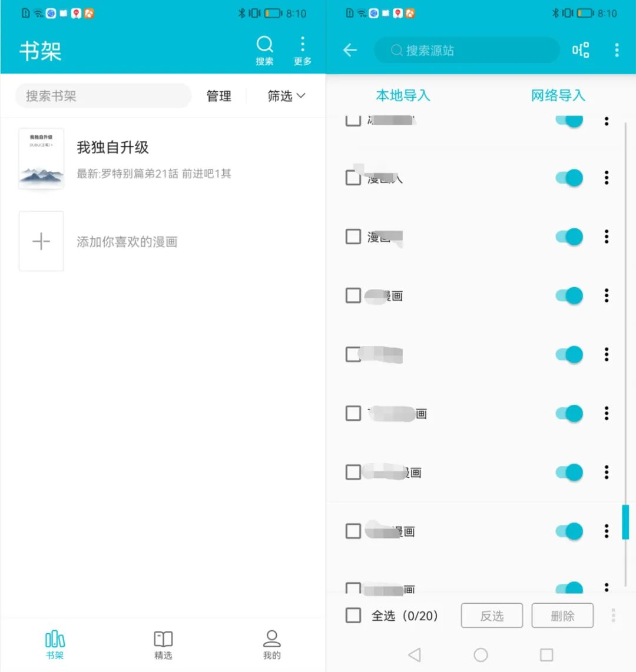Switch to 网络导入 tab
This screenshot has width=636, height=672.
pos(558,95)
